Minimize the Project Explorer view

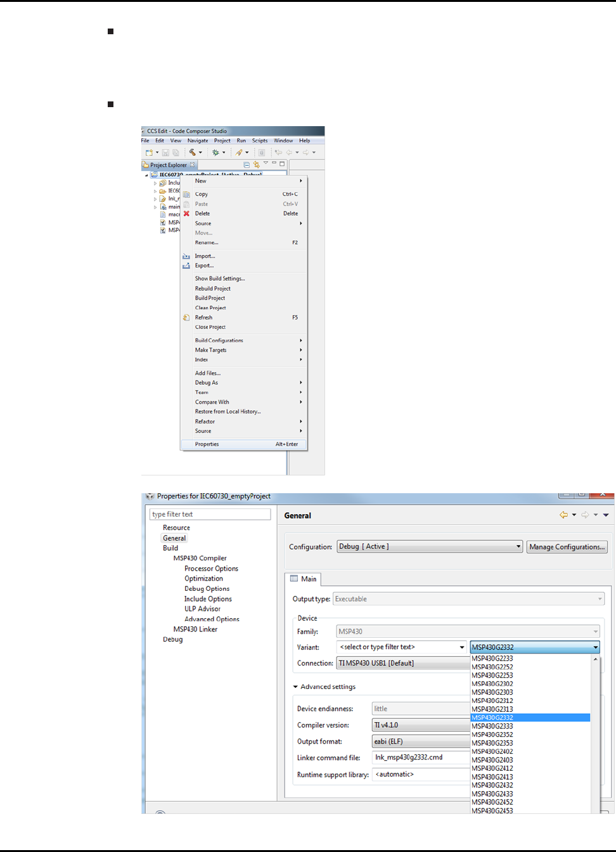[274, 163]
